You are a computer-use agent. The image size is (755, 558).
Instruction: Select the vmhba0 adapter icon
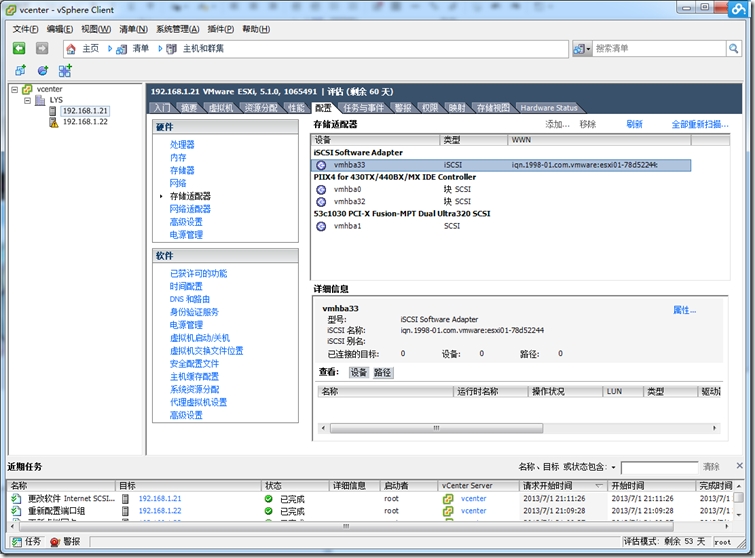pyautogui.click(x=321, y=190)
